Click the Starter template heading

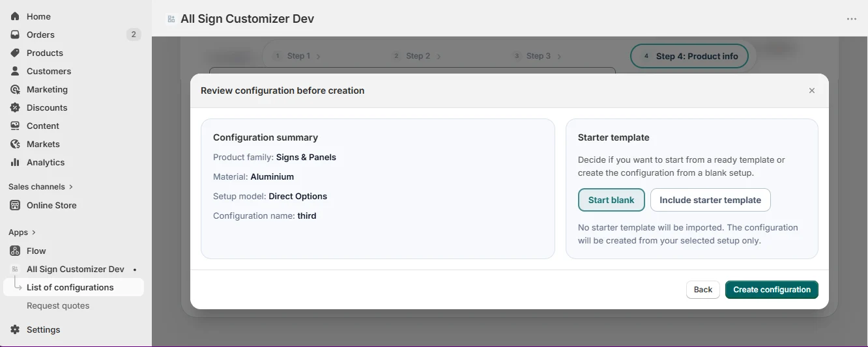coord(614,137)
